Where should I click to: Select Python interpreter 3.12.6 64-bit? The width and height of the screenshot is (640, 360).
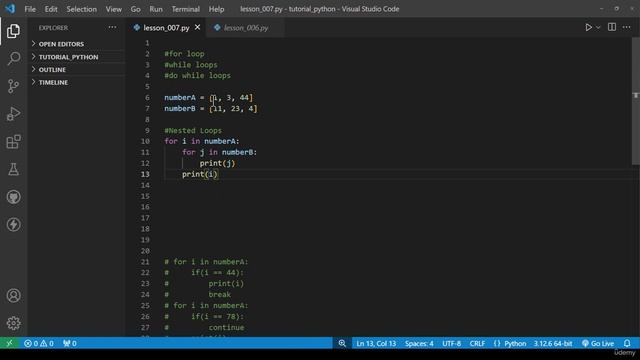coord(553,343)
